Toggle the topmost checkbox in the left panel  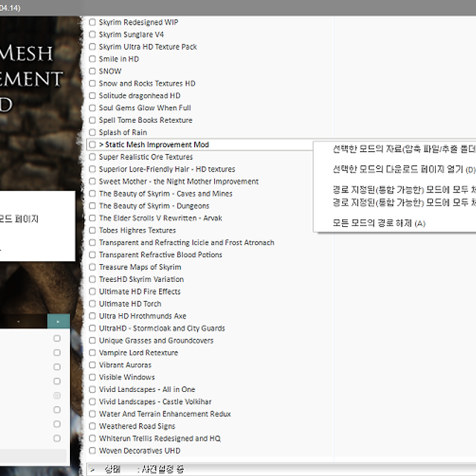pos(57,338)
